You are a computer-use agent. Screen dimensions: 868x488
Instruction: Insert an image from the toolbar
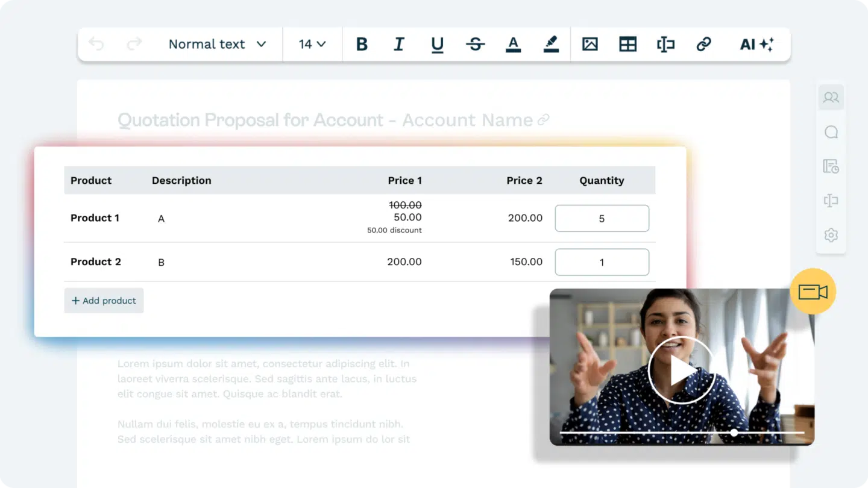tap(590, 44)
